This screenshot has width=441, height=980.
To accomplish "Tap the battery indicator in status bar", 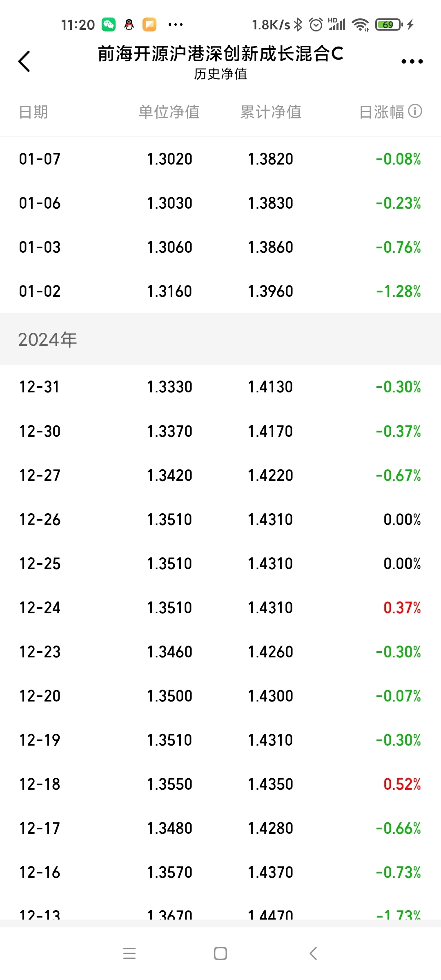I will 389,24.
